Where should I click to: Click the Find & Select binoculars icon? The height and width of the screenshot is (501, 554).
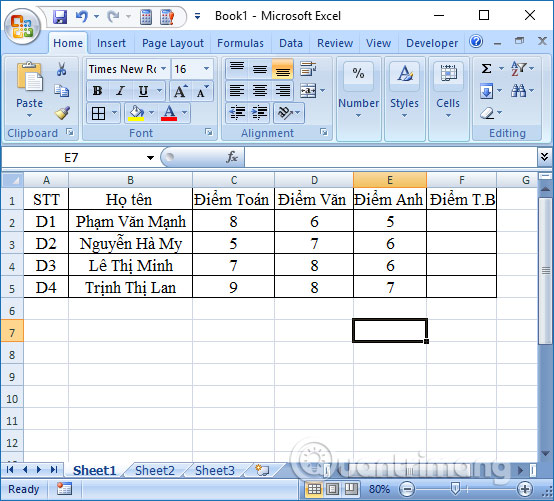[518, 91]
